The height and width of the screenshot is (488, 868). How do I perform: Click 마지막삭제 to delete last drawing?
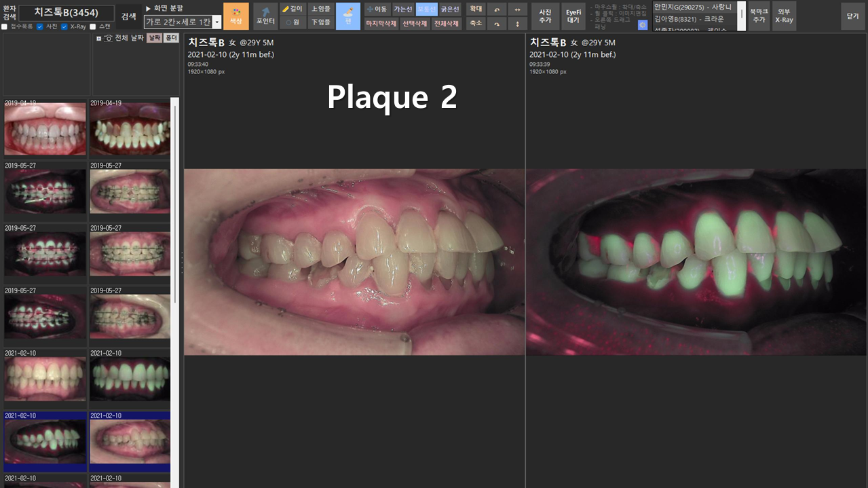(381, 23)
